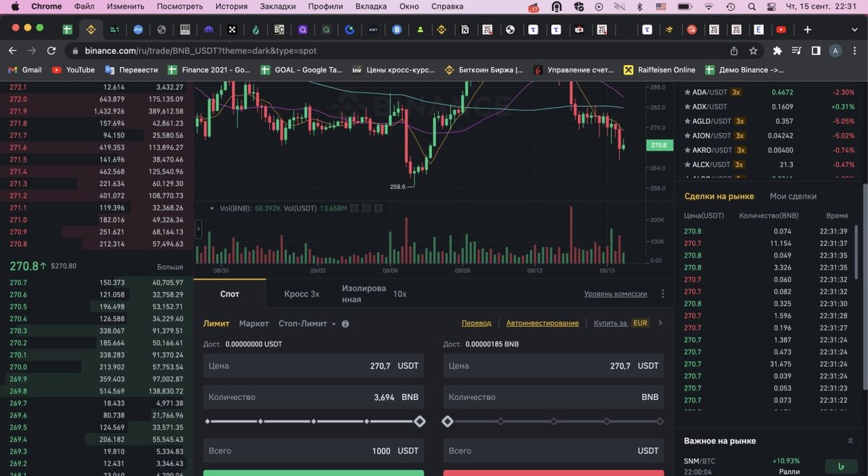The height and width of the screenshot is (476, 868).
Task: Toggle favorite star for AGLD/USDT
Action: (687, 121)
